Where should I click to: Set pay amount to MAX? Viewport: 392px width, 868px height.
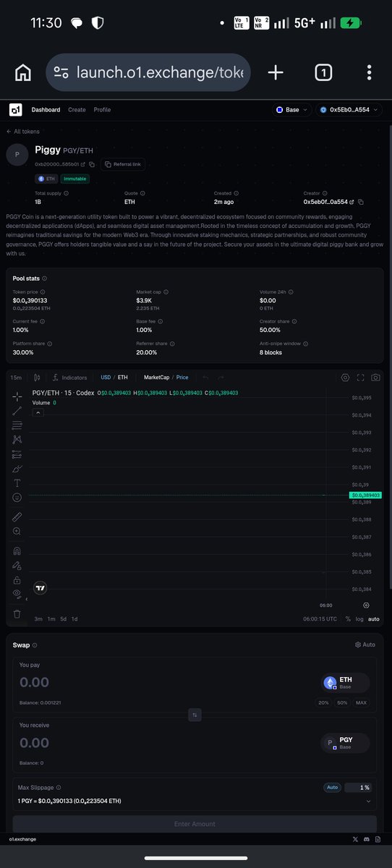tap(361, 703)
